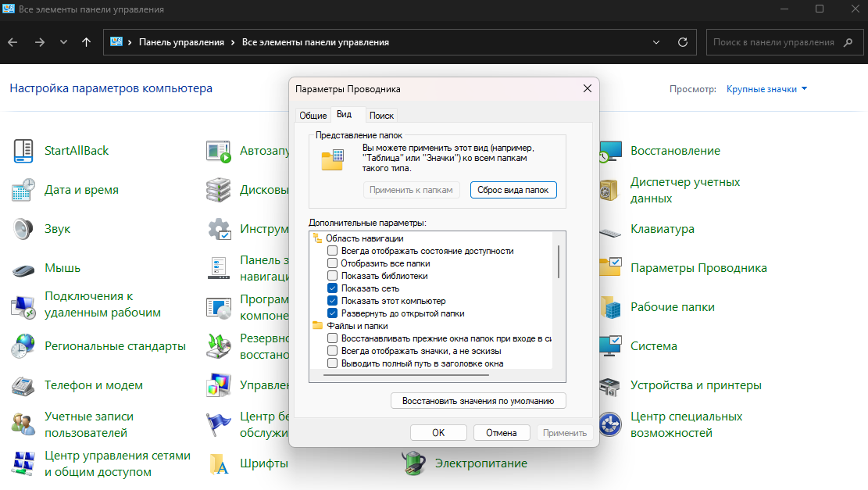
Task: Enable the Показать библиотеки checkbox
Action: click(332, 276)
